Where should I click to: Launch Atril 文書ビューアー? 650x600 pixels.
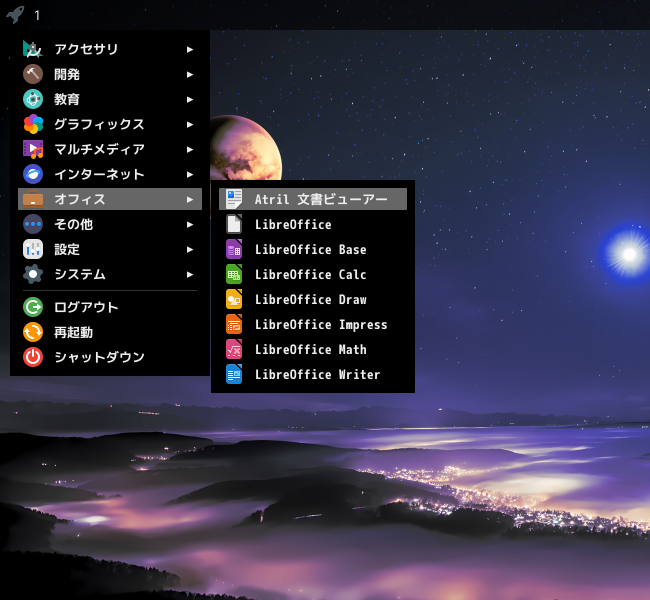(313, 199)
